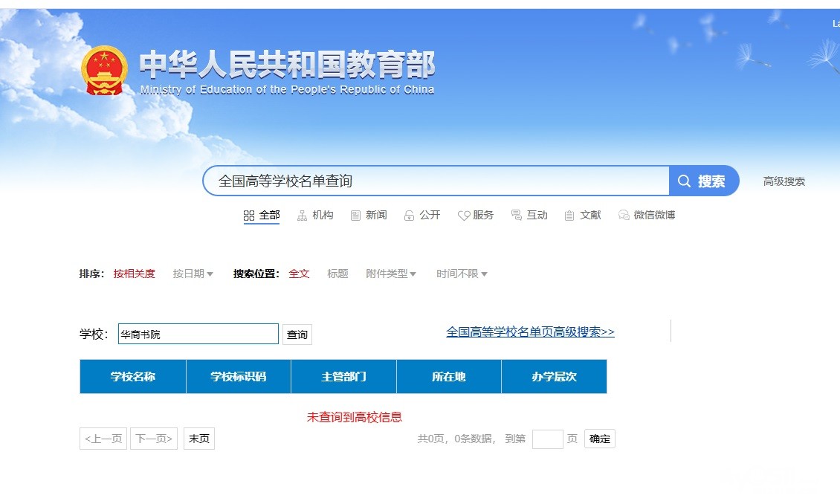Select the 全部 category tab

(262, 216)
